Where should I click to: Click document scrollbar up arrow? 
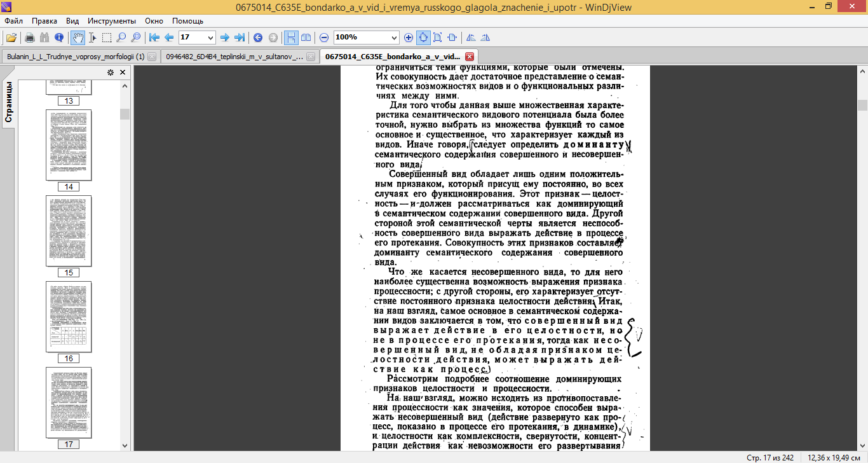(862, 70)
